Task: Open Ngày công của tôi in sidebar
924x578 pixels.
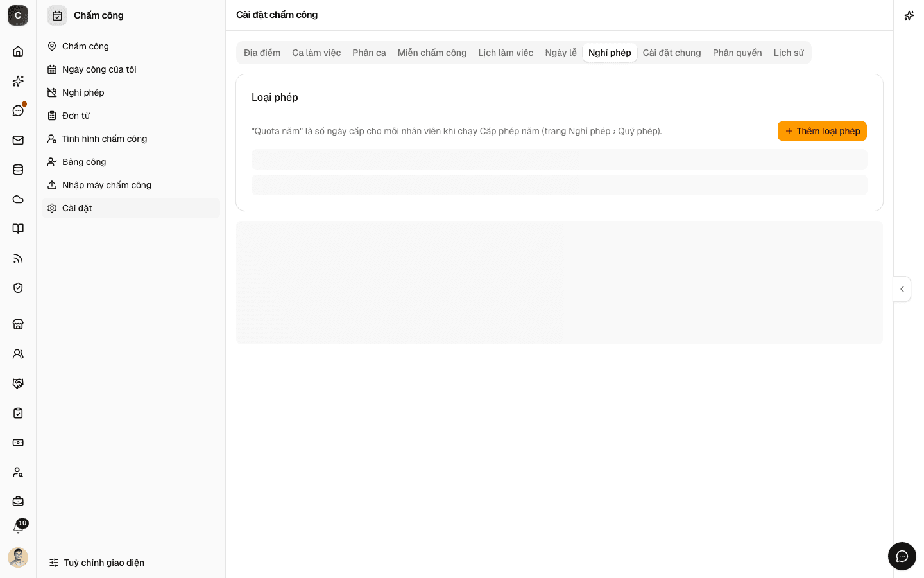Action: [x=131, y=69]
